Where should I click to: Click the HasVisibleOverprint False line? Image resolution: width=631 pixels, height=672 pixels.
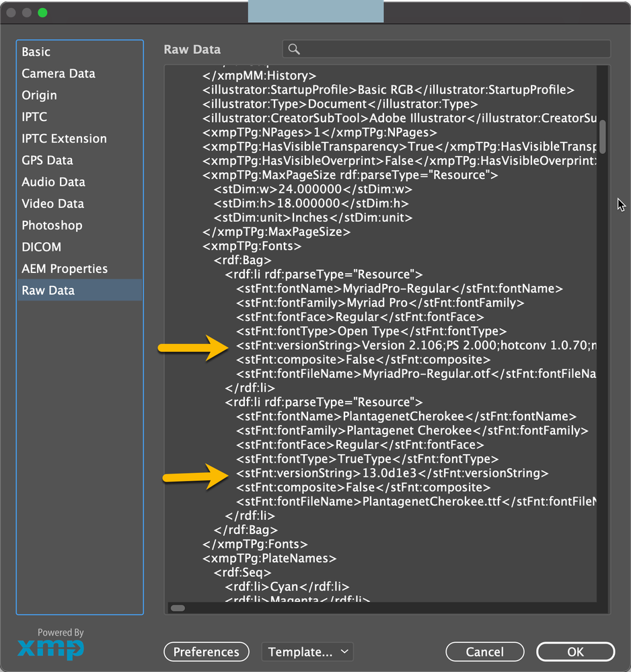400,161
